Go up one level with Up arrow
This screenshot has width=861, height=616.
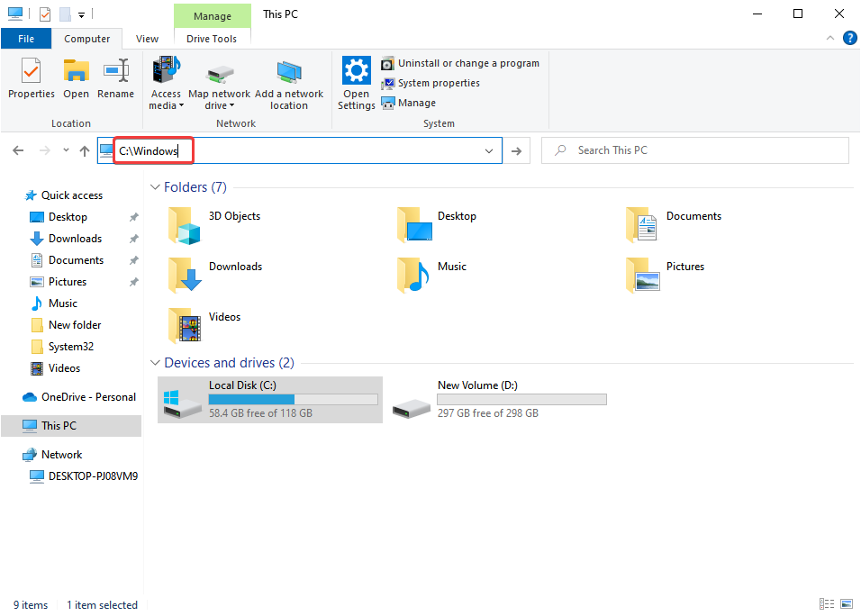85,150
